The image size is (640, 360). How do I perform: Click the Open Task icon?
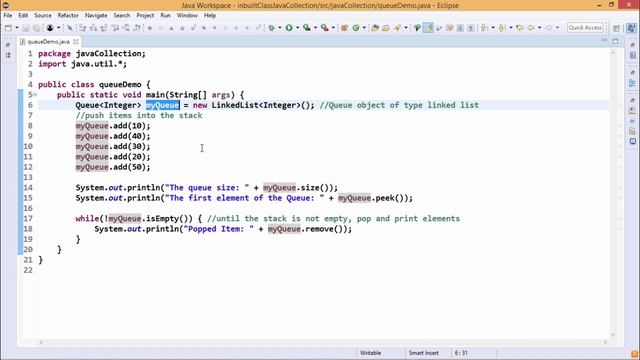click(386, 28)
